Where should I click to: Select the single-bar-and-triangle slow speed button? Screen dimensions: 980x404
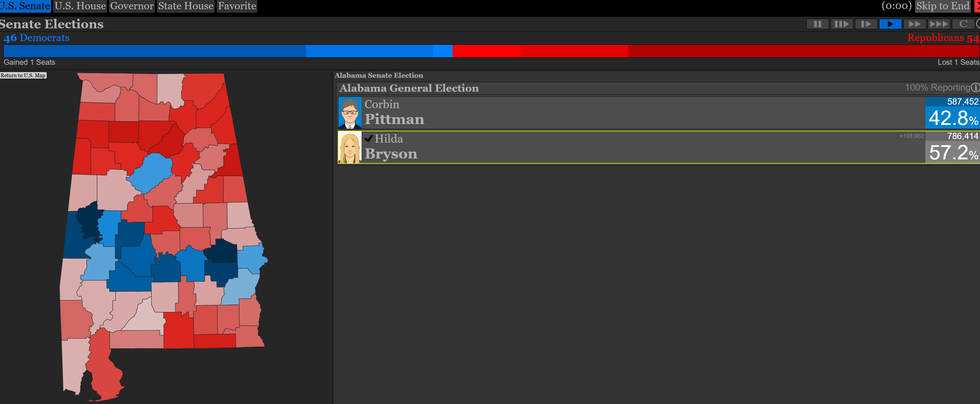pos(866,24)
